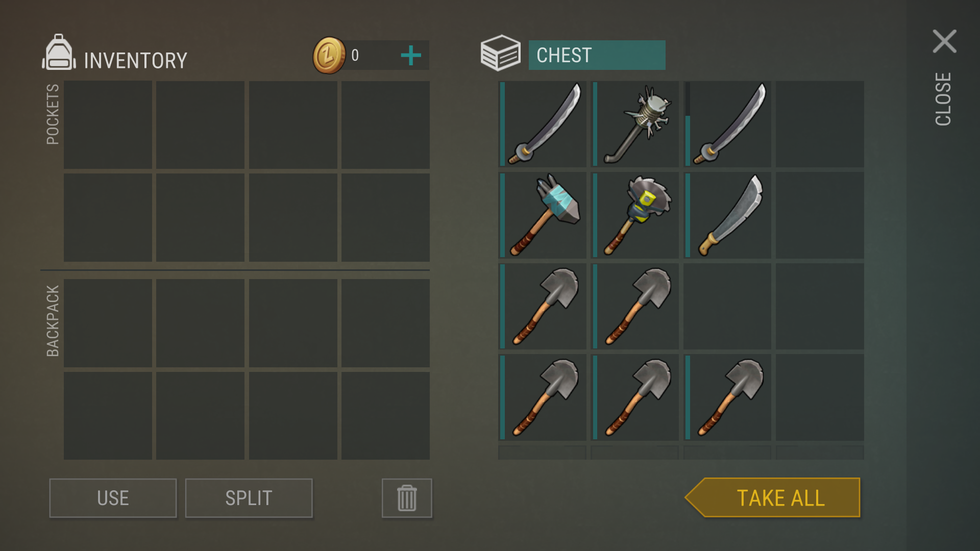Click the CHEST name label field
Image resolution: width=980 pixels, height=551 pixels.
point(597,55)
